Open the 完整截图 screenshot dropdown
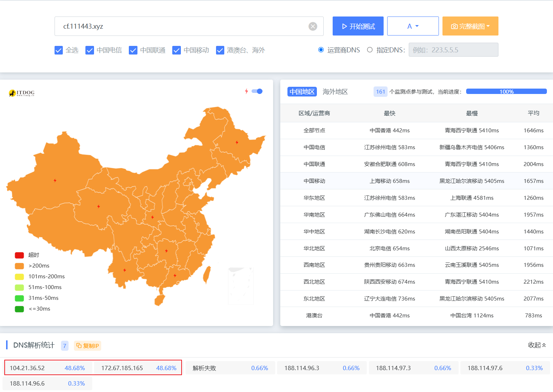The width and height of the screenshot is (553, 392). tap(470, 26)
